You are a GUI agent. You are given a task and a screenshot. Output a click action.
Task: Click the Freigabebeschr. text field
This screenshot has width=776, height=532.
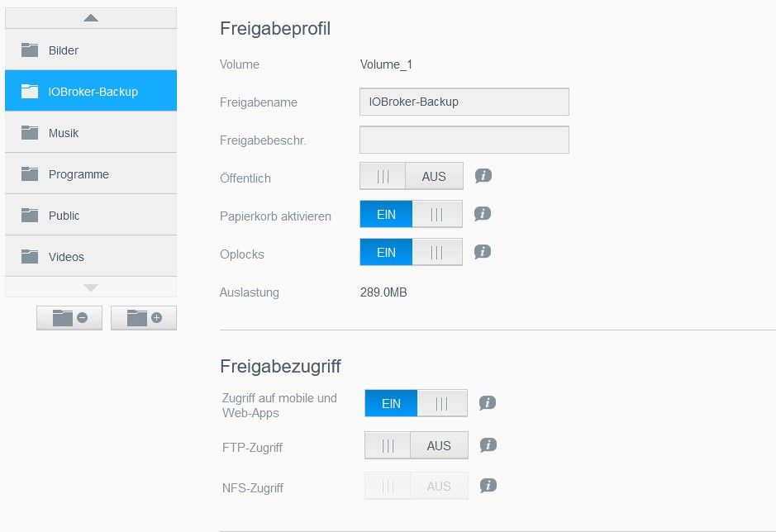[464, 140]
